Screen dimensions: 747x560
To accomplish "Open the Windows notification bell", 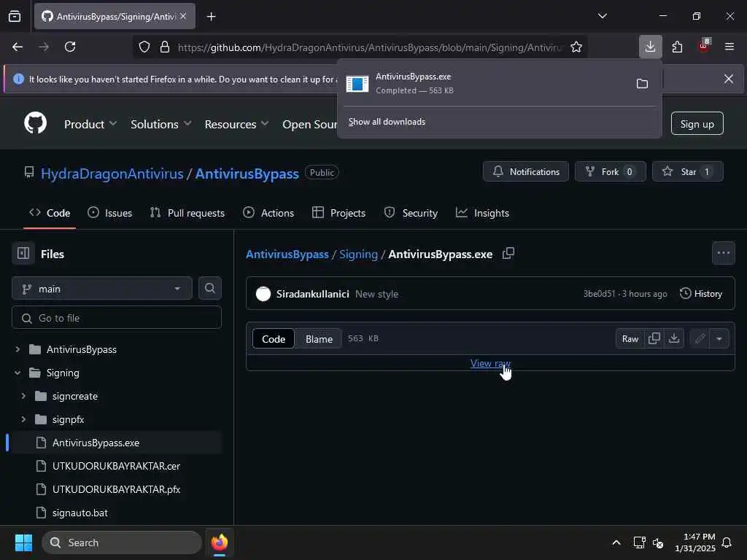I will tap(727, 542).
